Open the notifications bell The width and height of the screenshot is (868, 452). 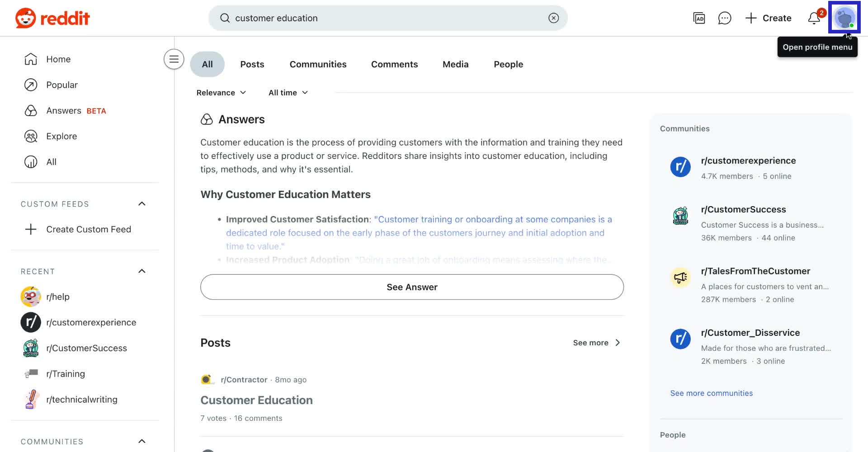[814, 18]
